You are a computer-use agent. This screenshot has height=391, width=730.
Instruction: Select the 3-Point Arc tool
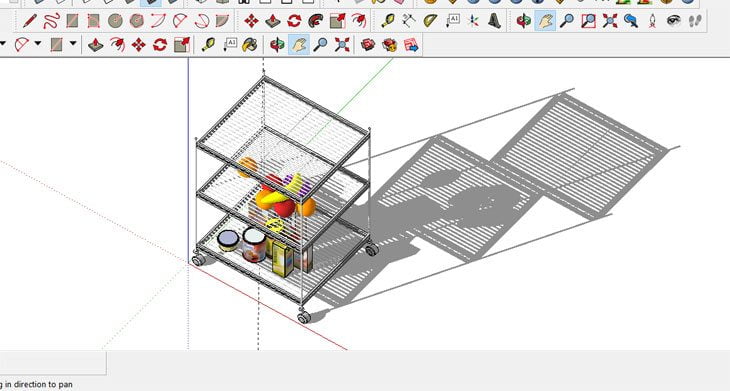(x=201, y=21)
